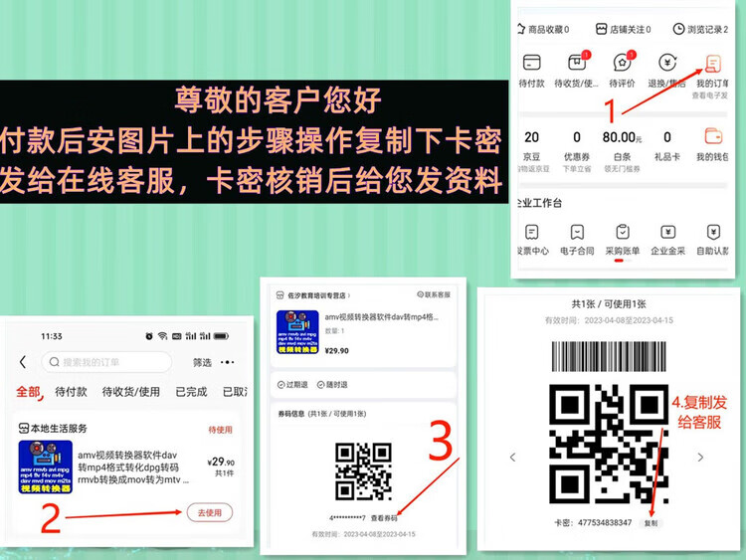Viewport: 746px width, 560px height.
Task: Open 企业金采 enterprise finance icon
Action: click(668, 232)
